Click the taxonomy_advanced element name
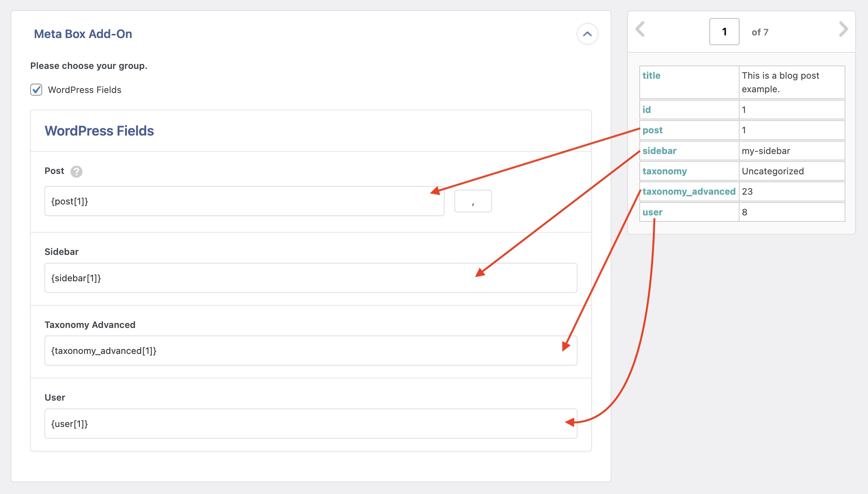This screenshot has width=868, height=494. point(689,192)
